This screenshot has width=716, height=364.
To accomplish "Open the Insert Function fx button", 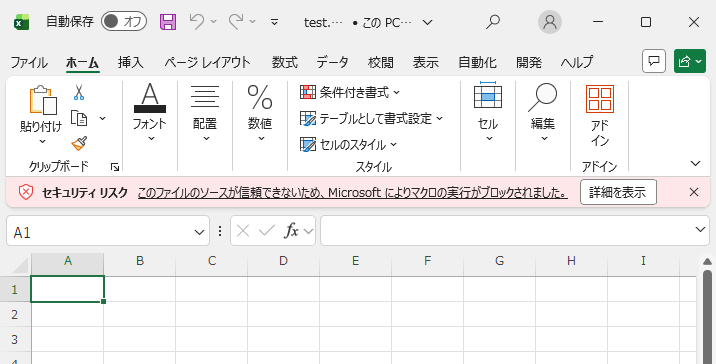I will tap(292, 231).
